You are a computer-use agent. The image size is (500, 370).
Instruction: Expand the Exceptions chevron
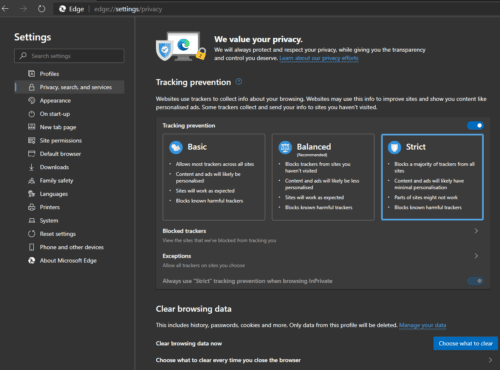point(476,256)
